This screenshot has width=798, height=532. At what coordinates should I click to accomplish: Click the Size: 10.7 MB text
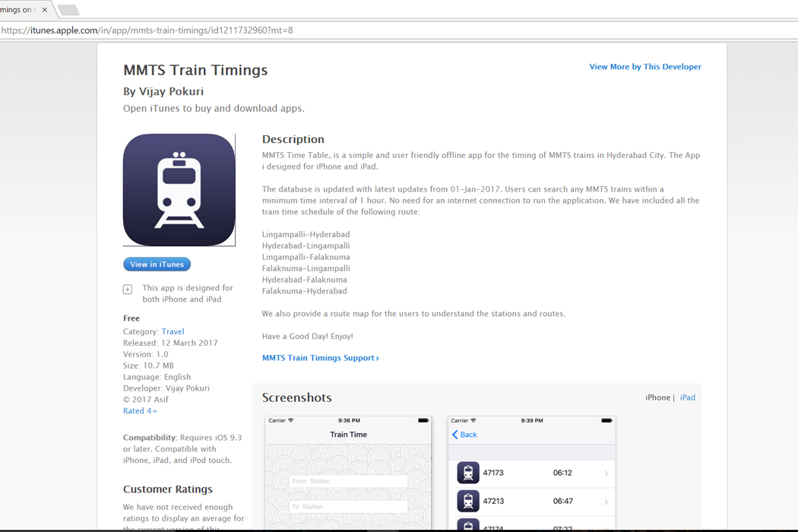148,366
